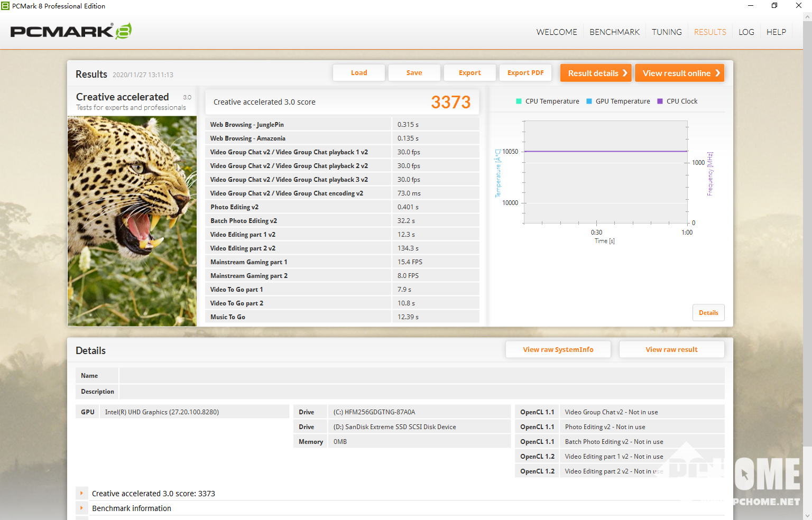The image size is (812, 520).
Task: Click the leopard benchmark thumbnail
Action: point(132,221)
